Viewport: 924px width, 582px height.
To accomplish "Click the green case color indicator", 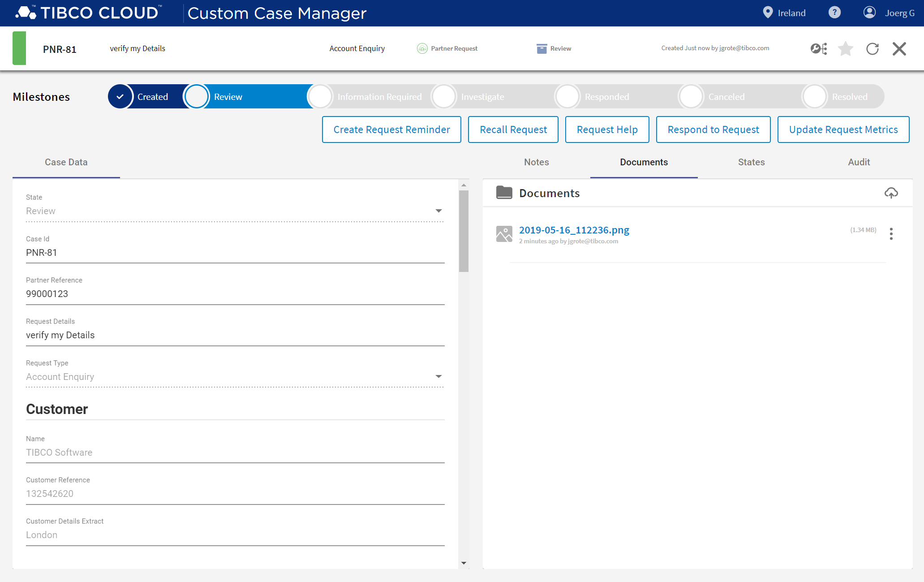I will point(19,48).
